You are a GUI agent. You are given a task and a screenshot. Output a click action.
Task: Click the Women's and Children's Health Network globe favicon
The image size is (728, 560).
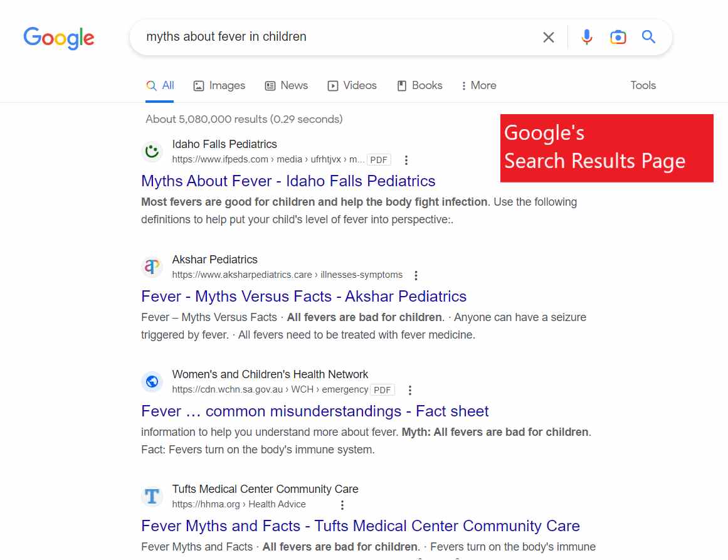[152, 381]
